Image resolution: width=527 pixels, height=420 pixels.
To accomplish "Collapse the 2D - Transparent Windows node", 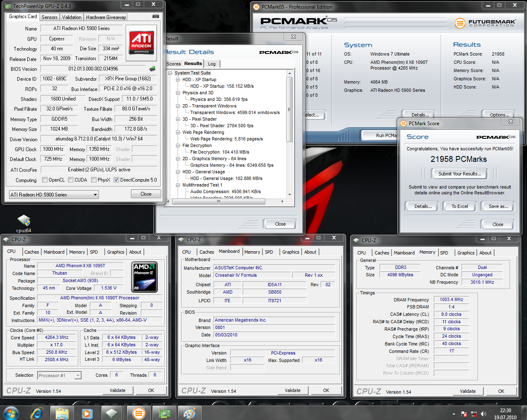I will click(x=178, y=106).
